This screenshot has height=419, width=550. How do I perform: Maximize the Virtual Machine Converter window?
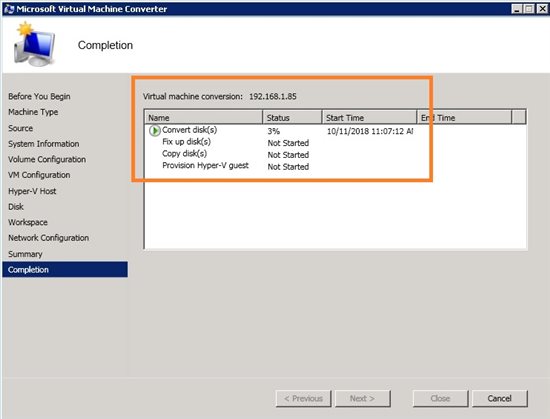[x=529, y=9]
